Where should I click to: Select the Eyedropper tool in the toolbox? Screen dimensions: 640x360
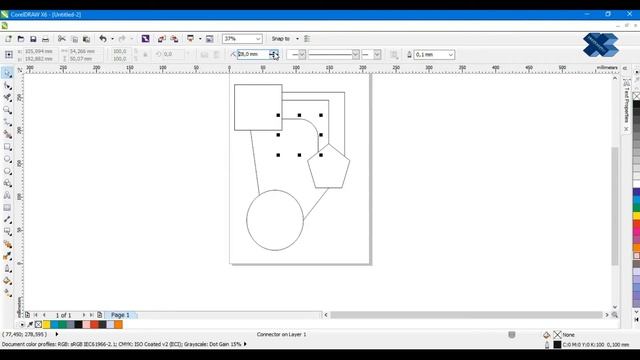point(7,256)
